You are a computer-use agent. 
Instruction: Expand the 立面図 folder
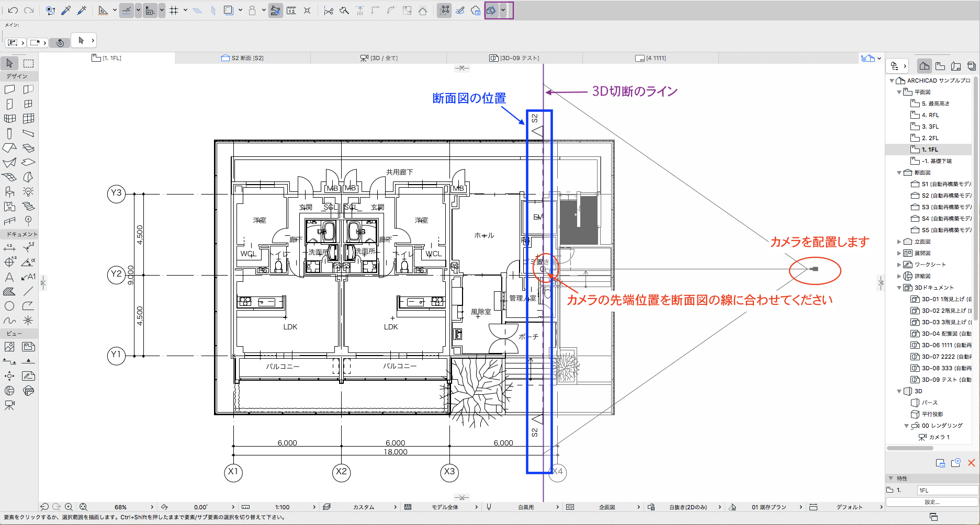pos(899,242)
